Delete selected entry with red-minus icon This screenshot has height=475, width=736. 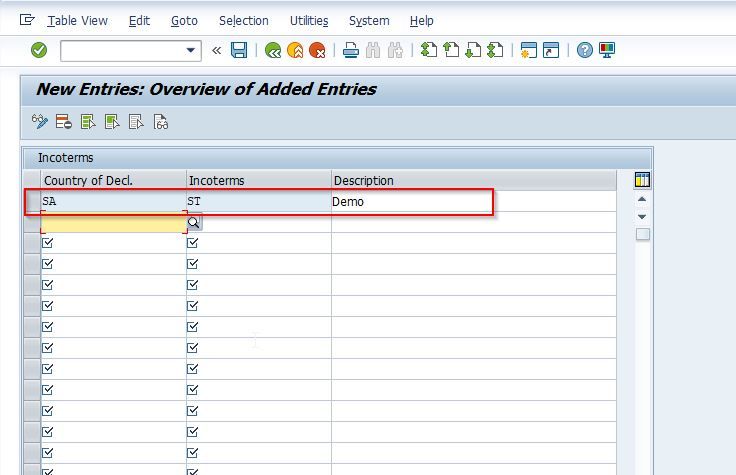63,122
